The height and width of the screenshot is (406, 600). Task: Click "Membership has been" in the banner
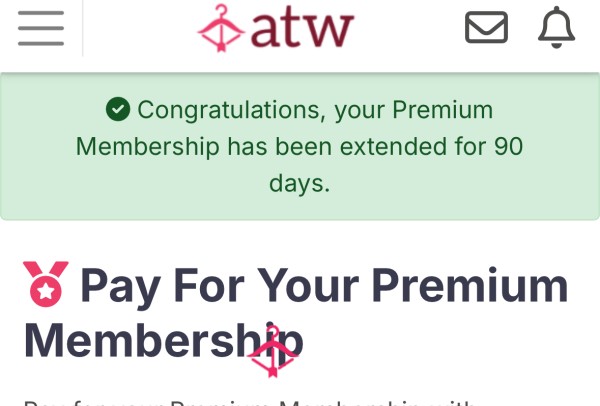tap(204, 146)
